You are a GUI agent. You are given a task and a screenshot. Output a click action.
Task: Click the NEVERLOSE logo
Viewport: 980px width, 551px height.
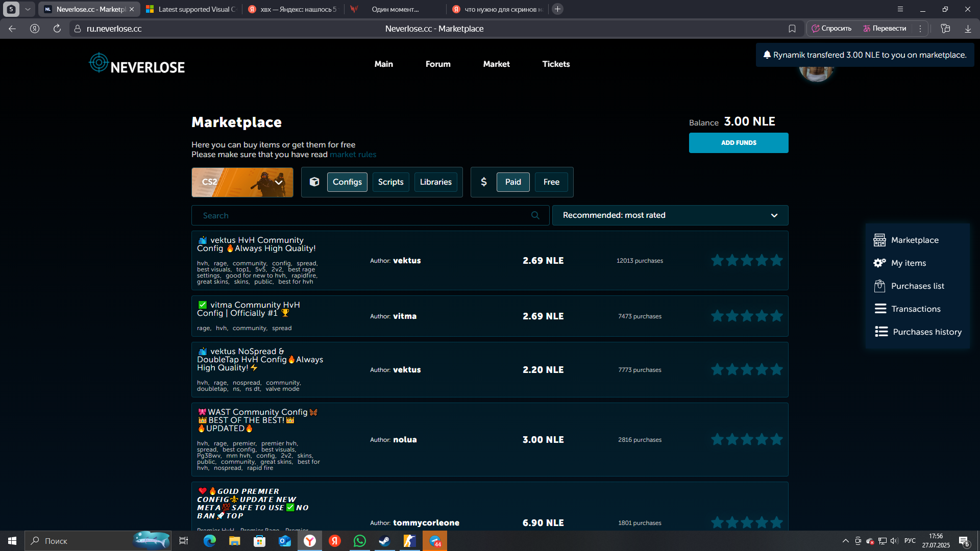(137, 64)
